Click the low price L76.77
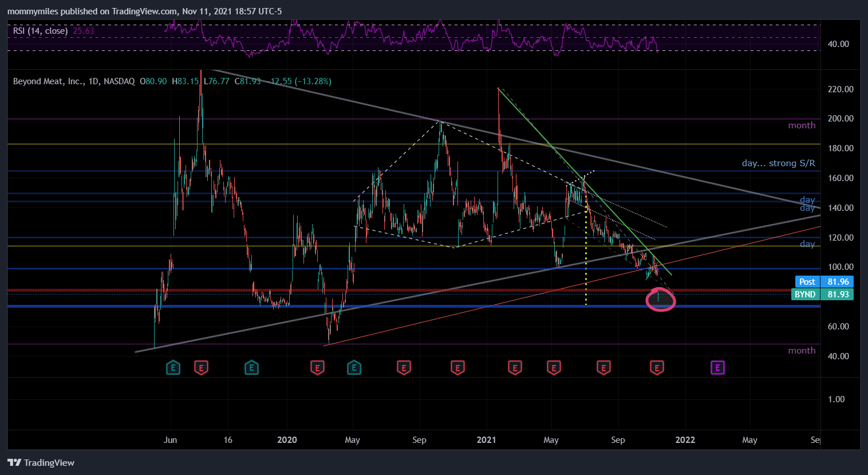Screen dimensions: 868x475 [x=216, y=81]
